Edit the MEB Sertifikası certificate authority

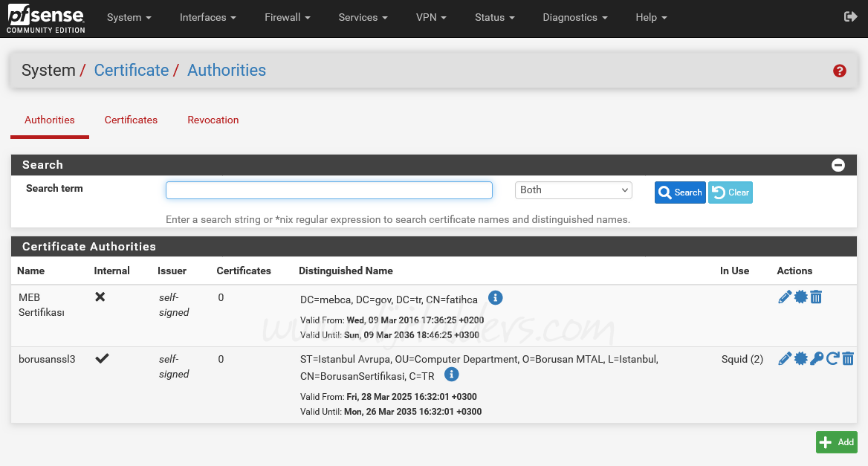[785, 297]
